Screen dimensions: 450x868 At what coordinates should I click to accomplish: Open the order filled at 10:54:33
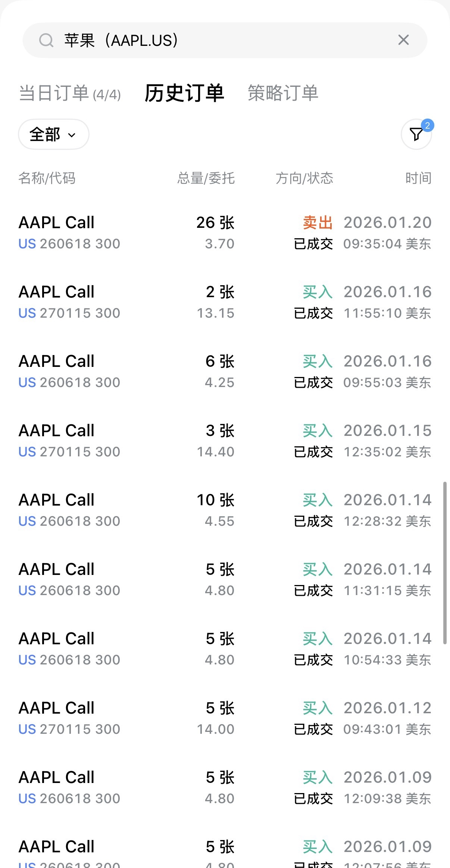click(x=225, y=649)
